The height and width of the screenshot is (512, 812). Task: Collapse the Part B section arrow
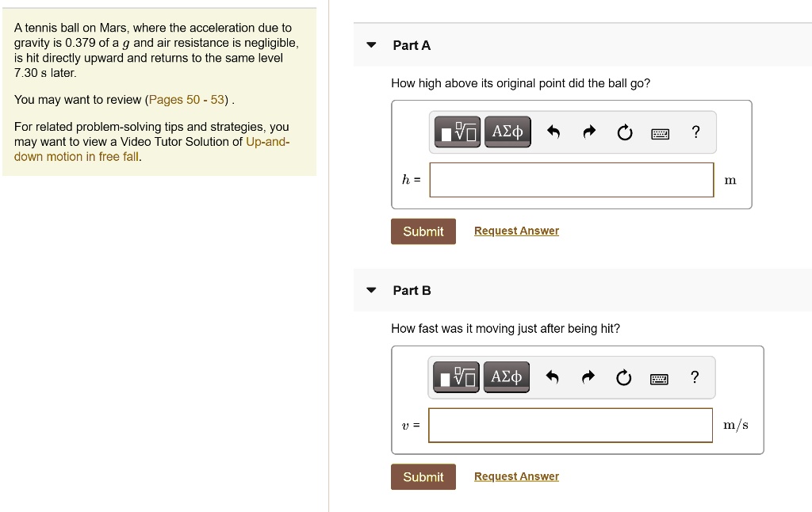[371, 290]
